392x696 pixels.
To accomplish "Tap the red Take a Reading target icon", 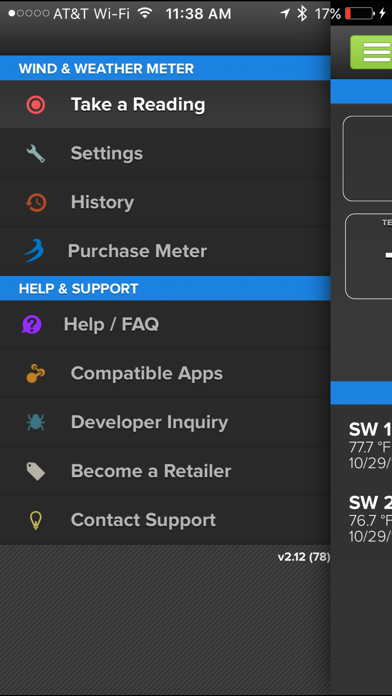I will point(36,105).
